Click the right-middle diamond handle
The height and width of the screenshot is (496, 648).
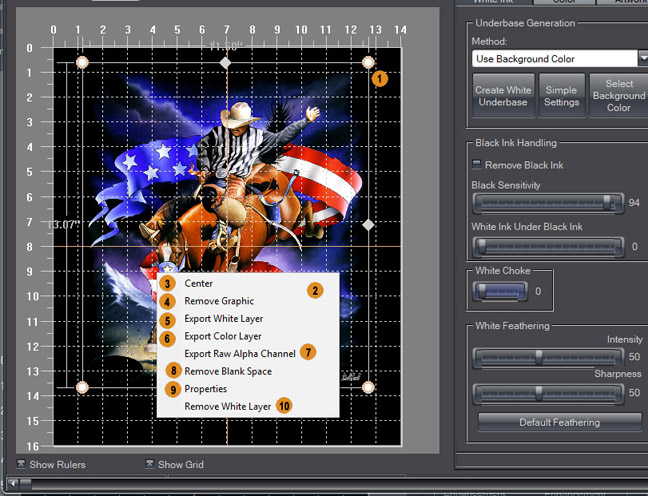tap(368, 225)
